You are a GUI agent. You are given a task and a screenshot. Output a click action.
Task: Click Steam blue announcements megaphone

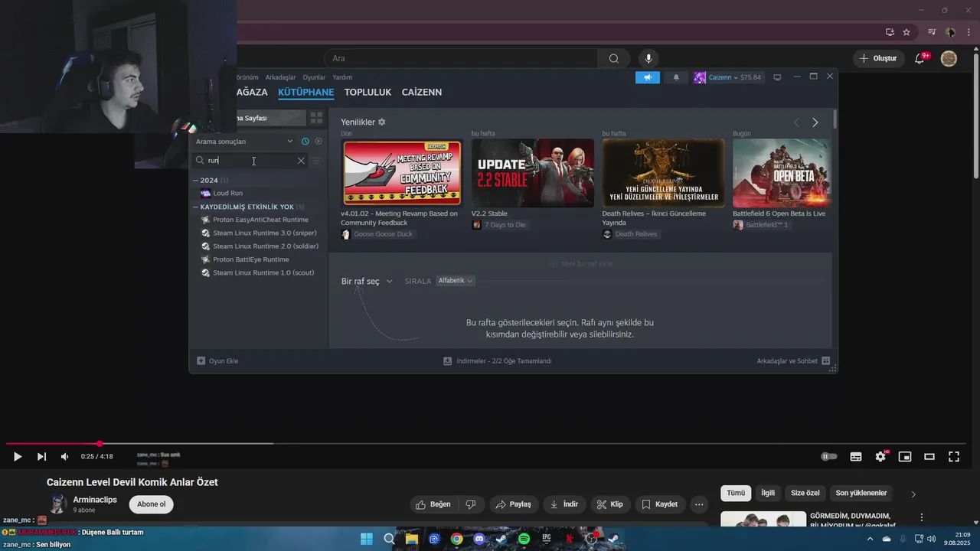[x=647, y=77]
